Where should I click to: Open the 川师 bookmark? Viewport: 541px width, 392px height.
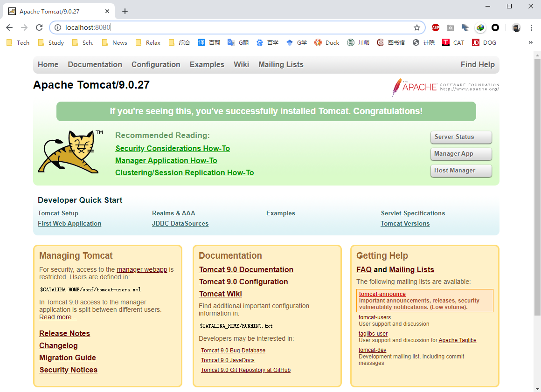[x=358, y=43]
